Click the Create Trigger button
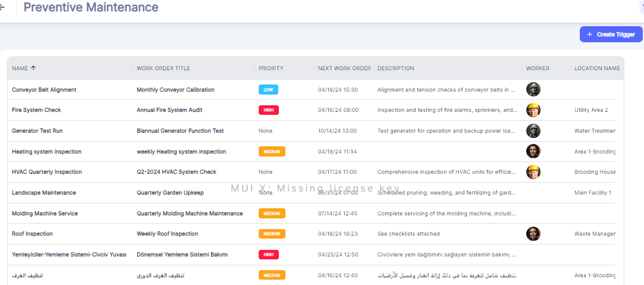 [x=610, y=35]
